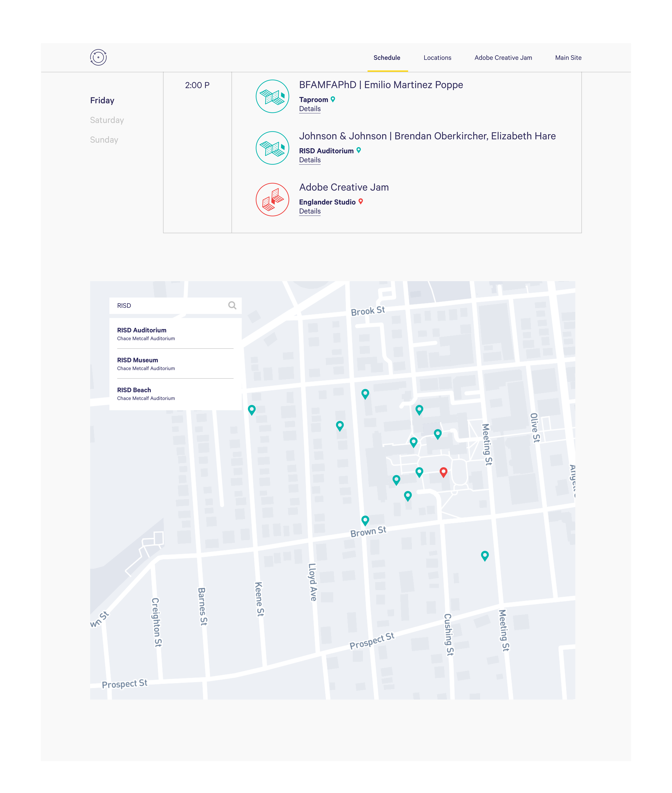The image size is (672, 793).
Task: Open the Adobe Creative Jam event title
Action: (344, 187)
